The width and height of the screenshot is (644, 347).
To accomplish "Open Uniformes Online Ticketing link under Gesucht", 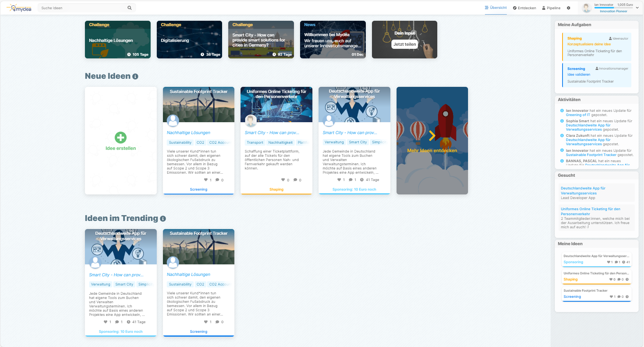I will [x=591, y=211].
